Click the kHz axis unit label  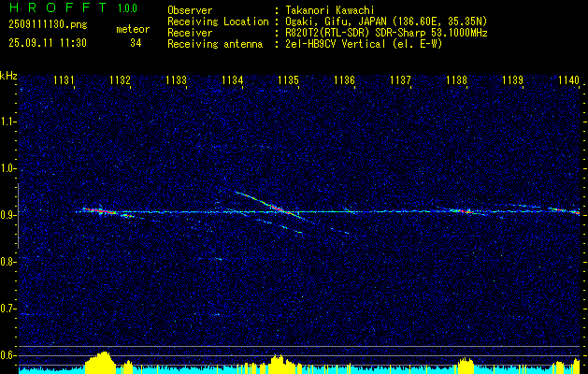click(x=8, y=76)
